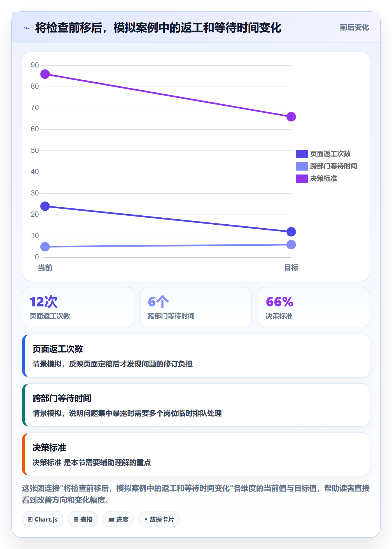Click the 跨部门等待时间 data point at 目标
The width and height of the screenshot is (392, 549).
pyautogui.click(x=291, y=245)
